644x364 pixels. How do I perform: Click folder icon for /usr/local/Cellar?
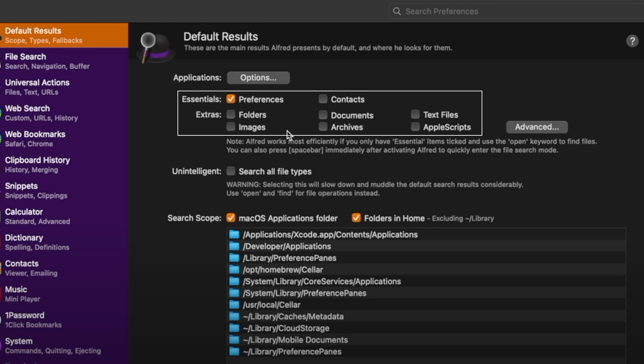click(x=234, y=305)
